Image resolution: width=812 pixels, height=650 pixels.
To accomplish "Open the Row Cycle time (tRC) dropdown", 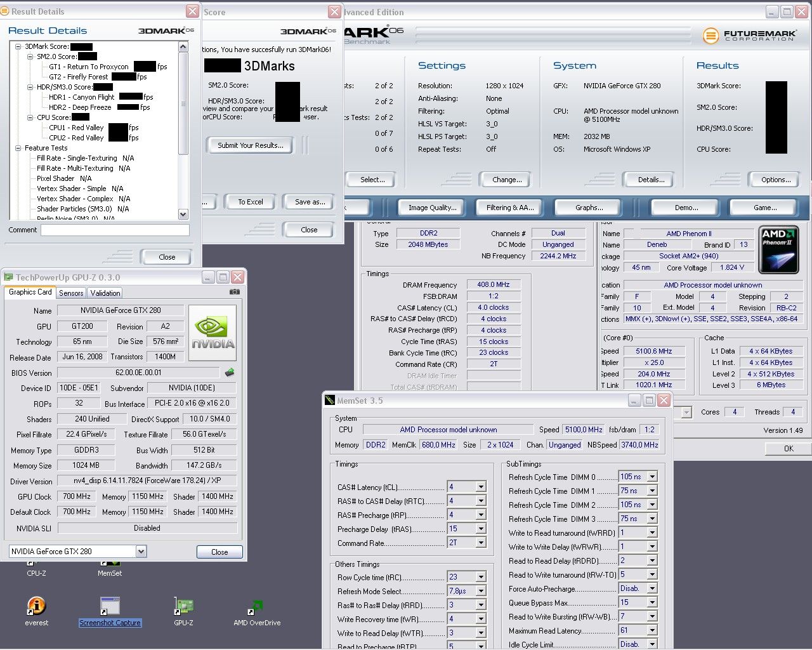I will pyautogui.click(x=481, y=577).
